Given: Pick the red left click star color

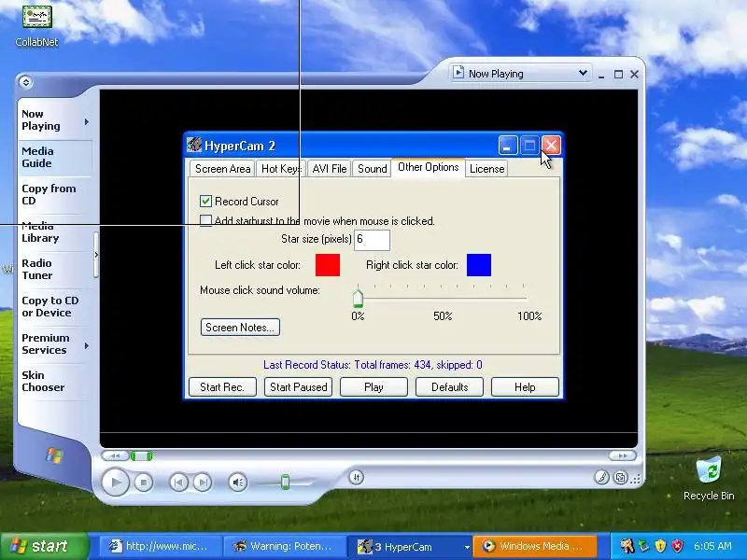Looking at the screenshot, I should pos(328,265).
